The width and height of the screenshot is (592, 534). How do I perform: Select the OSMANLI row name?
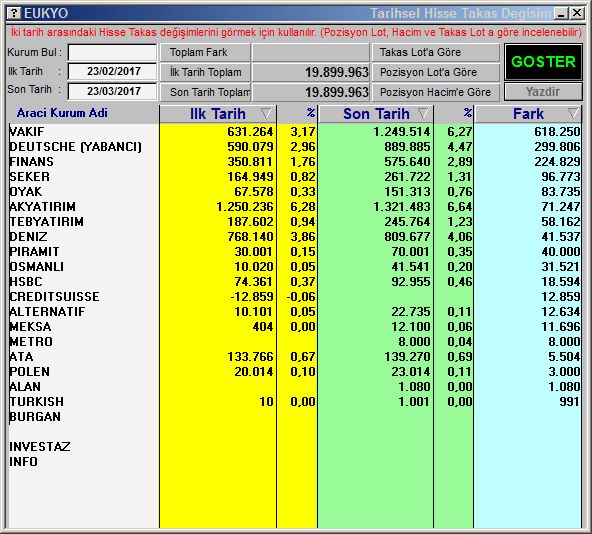(x=37, y=267)
